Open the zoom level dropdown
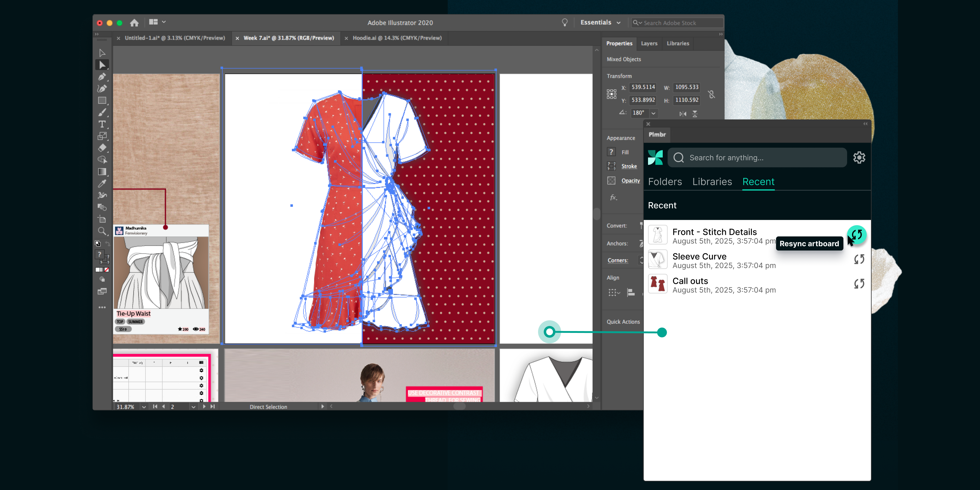This screenshot has width=980, height=490. point(144,407)
